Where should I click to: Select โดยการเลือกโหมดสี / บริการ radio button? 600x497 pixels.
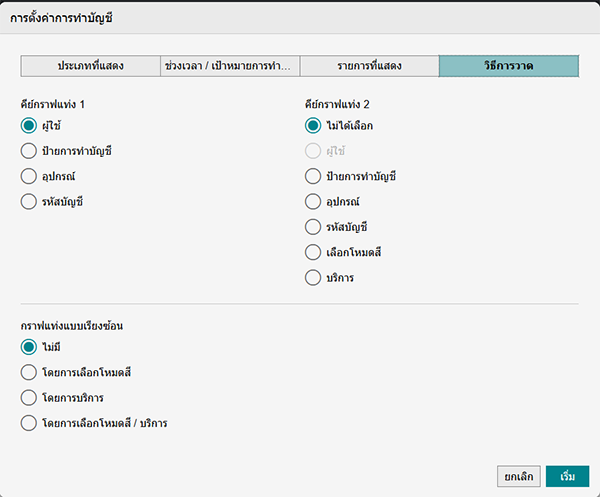click(x=29, y=423)
